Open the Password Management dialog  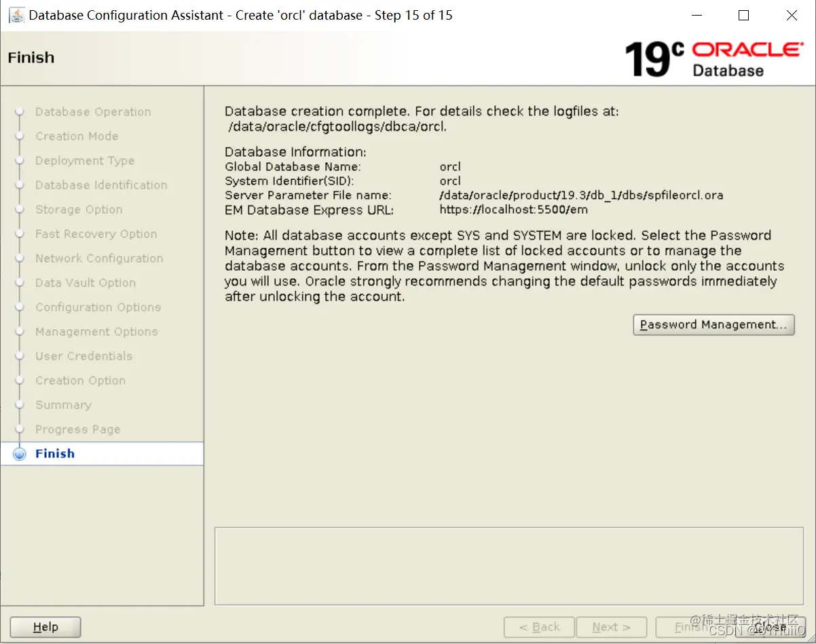tap(713, 324)
